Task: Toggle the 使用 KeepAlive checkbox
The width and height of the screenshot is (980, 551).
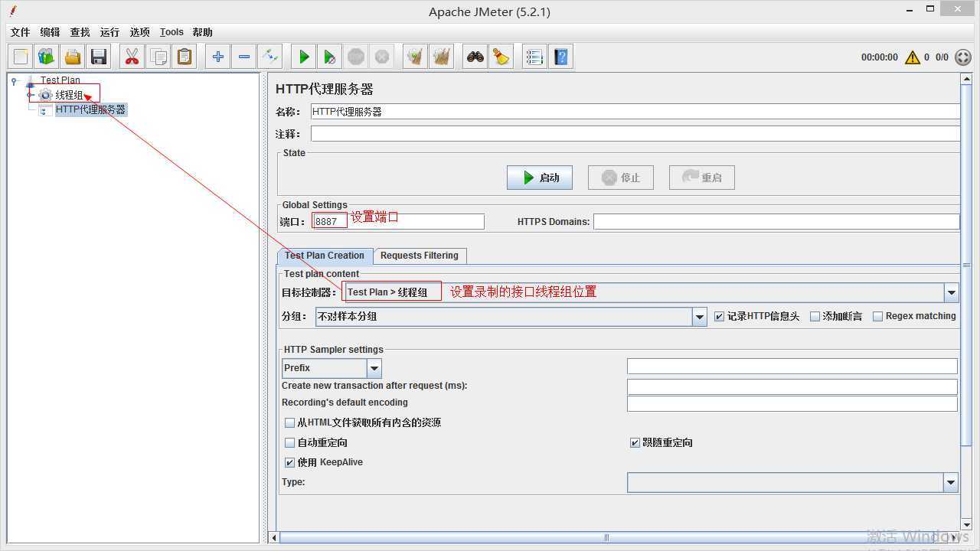Action: click(x=289, y=462)
